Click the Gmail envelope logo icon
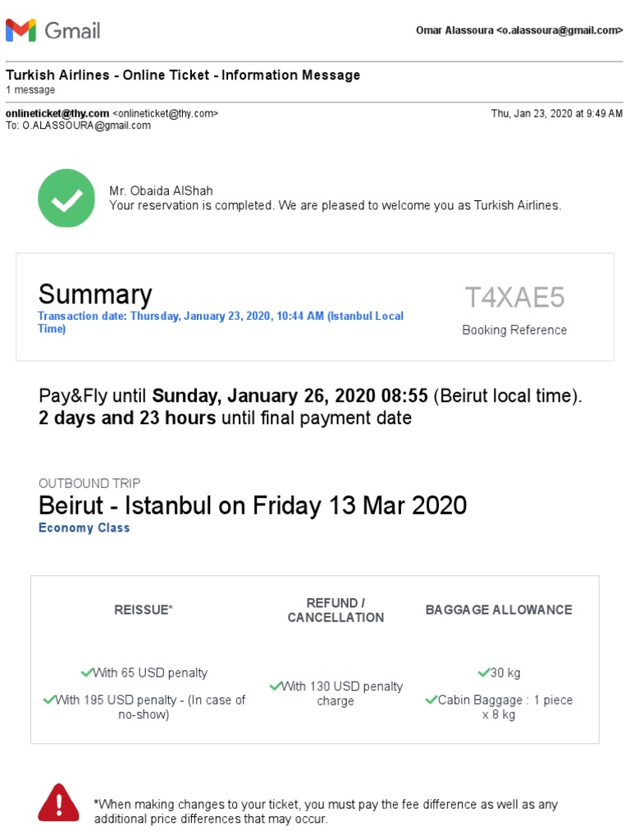The height and width of the screenshot is (840, 630). 21,30
